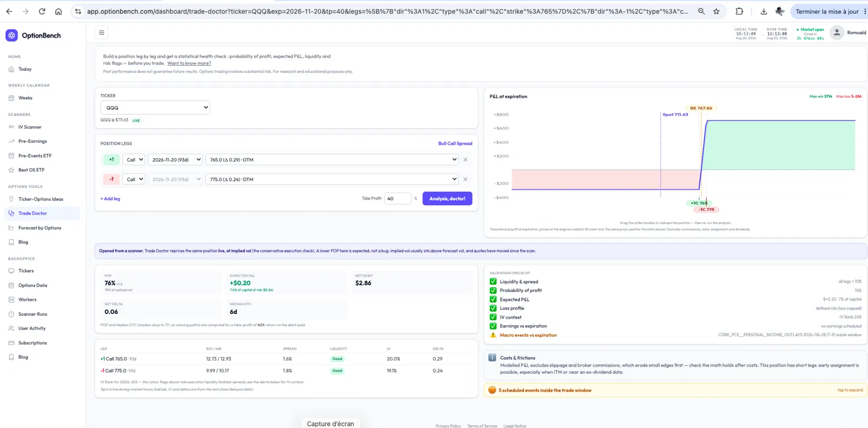The height and width of the screenshot is (428, 868).
Task: Open the IV Scanner sidebar icon
Action: pos(12,127)
